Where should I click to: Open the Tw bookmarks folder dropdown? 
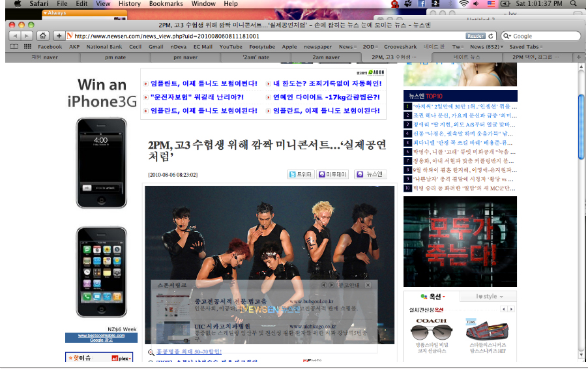tap(458, 47)
